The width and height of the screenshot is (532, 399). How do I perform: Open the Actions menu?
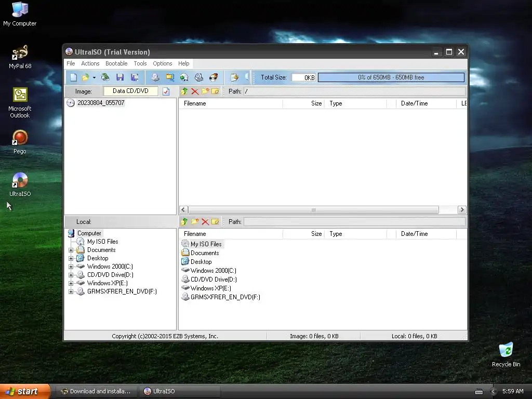[x=90, y=63]
